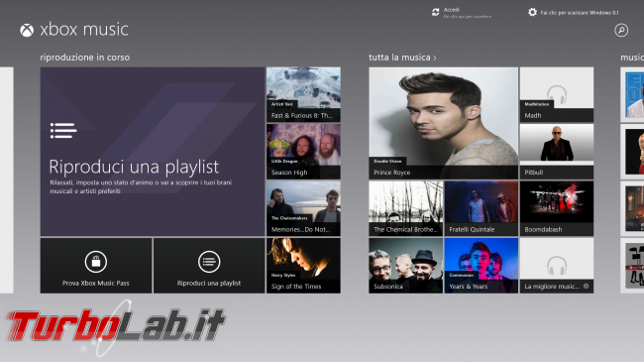Click the shopping bag icon above Prova Xbox Music Pass
Image resolution: width=644 pixels, height=362 pixels.
point(96,262)
